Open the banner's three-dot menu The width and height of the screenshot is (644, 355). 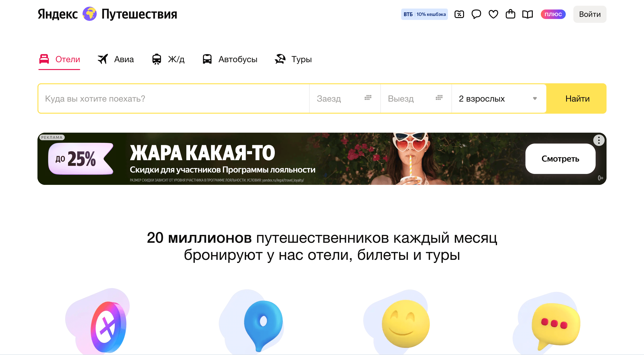point(598,140)
